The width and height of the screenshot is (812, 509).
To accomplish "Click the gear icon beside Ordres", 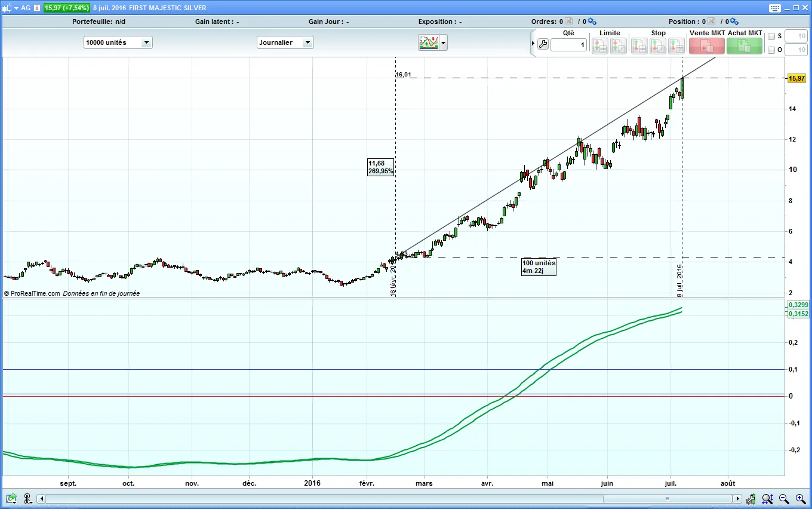I will pyautogui.click(x=591, y=22).
